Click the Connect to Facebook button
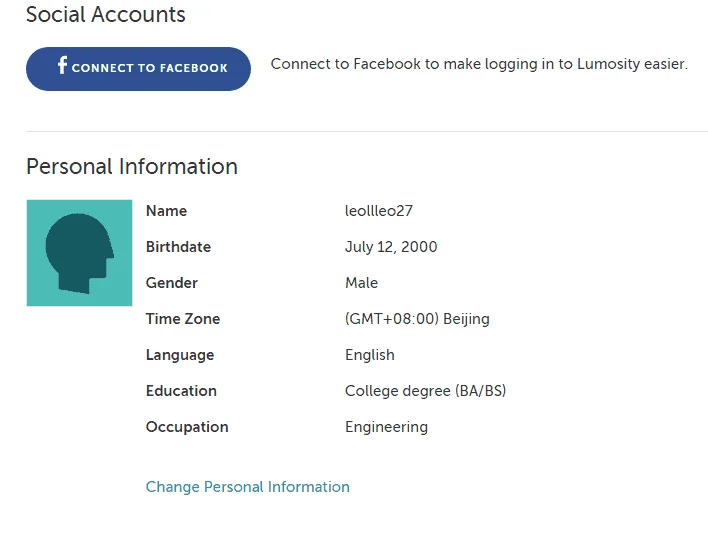The height and width of the screenshot is (534, 708). tap(138, 69)
